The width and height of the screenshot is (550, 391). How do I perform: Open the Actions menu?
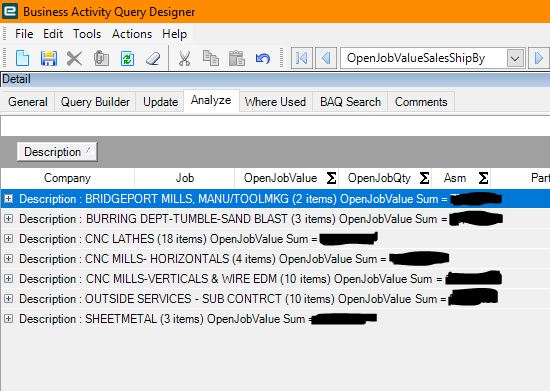pos(132,34)
